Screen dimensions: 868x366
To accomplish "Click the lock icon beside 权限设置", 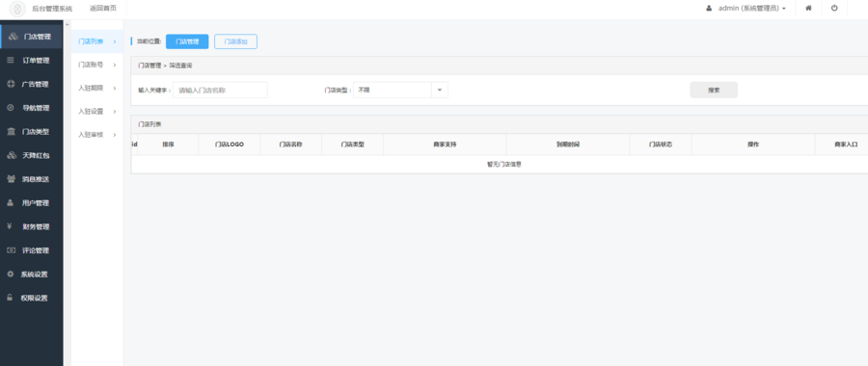I will coord(10,298).
